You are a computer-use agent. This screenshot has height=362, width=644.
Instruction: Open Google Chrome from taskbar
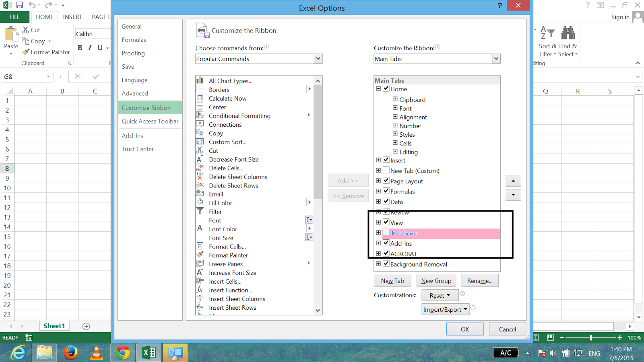point(123,353)
